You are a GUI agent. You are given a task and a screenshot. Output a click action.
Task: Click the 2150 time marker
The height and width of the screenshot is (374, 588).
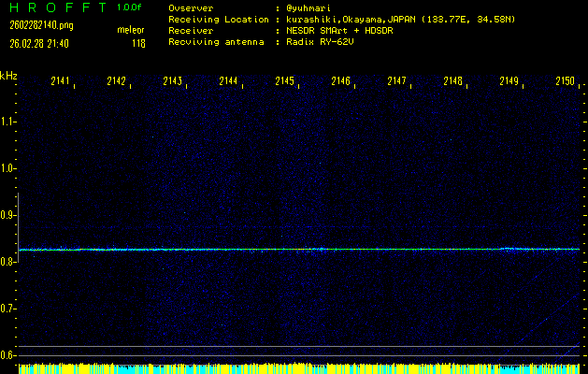(565, 81)
